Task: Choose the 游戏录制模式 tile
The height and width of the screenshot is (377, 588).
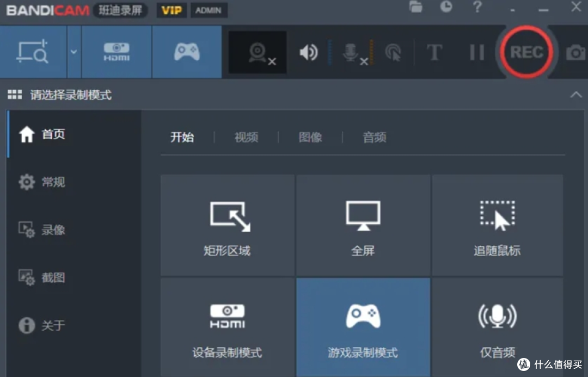Action: click(x=363, y=327)
